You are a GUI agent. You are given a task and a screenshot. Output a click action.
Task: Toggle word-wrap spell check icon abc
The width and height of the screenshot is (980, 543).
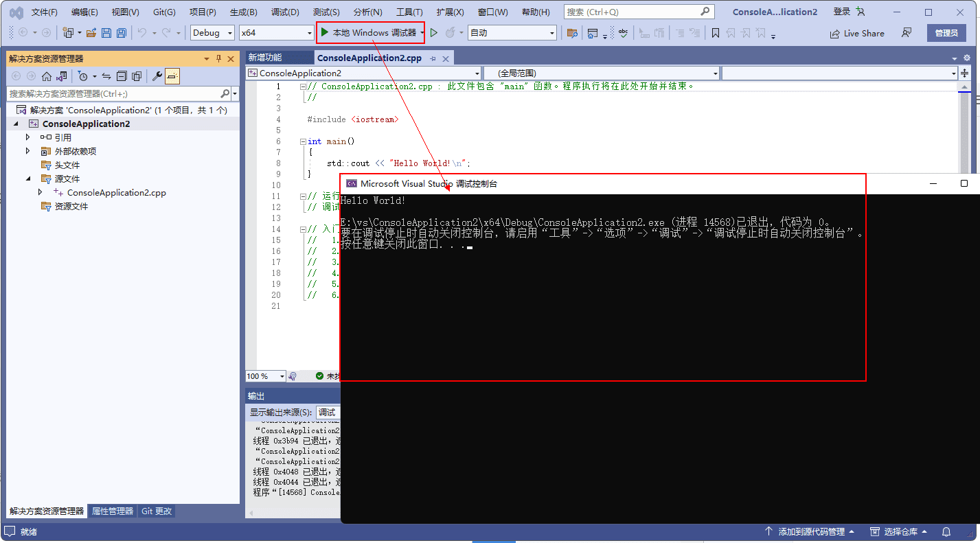coord(622,32)
